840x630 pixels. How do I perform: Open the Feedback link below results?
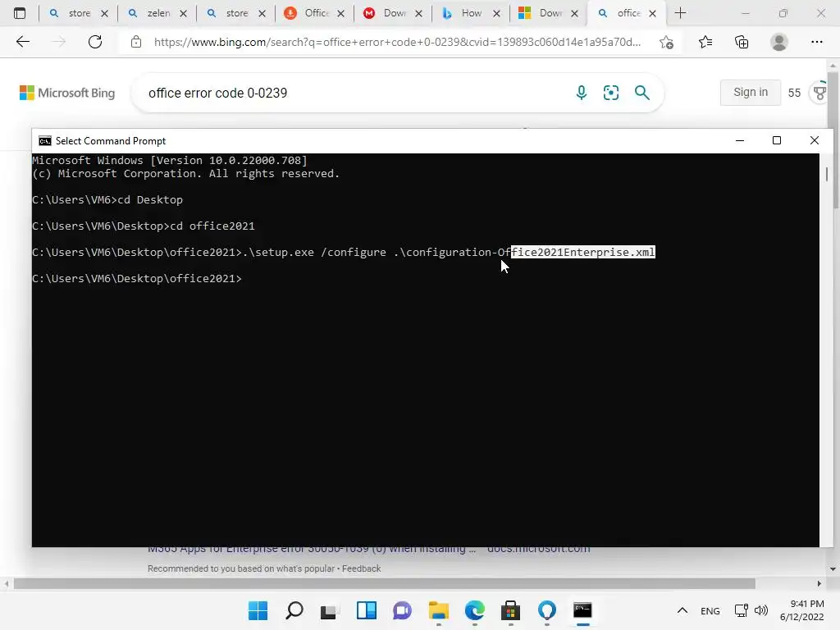pos(361,568)
